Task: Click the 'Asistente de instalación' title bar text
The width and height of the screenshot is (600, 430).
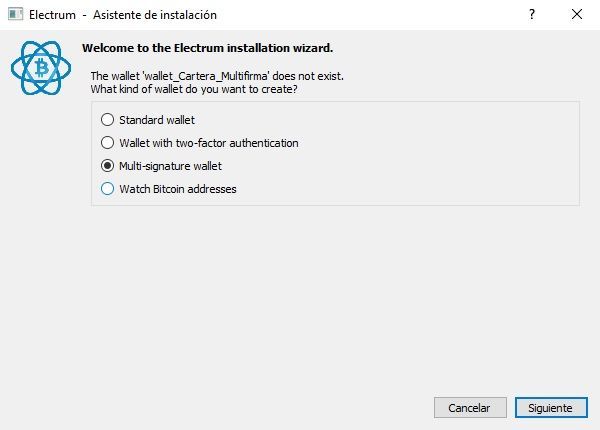Action: tap(155, 15)
